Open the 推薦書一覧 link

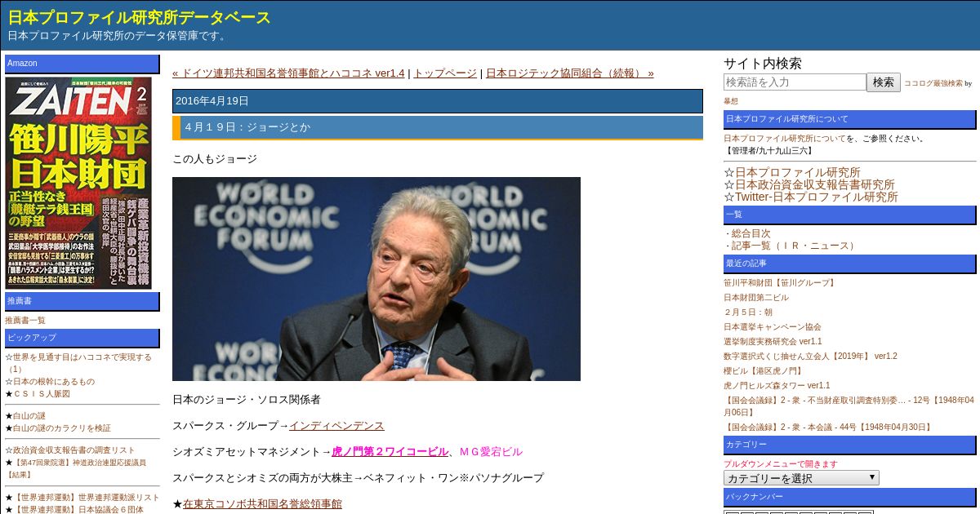tap(25, 320)
